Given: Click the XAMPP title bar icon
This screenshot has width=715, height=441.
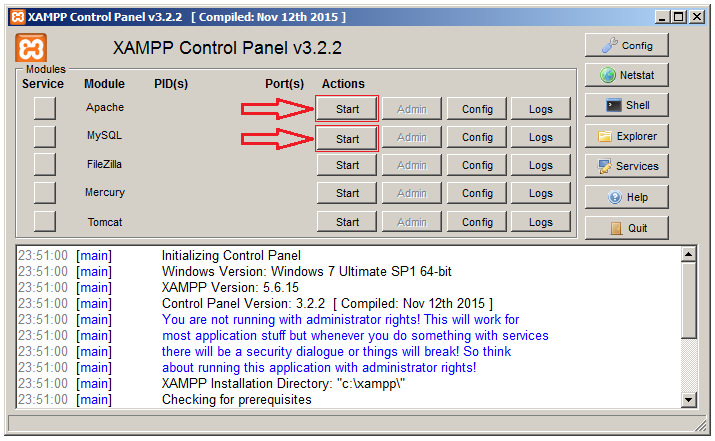Looking at the screenshot, I should 18,17.
